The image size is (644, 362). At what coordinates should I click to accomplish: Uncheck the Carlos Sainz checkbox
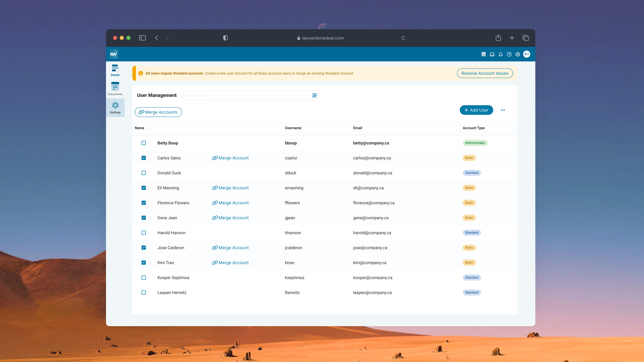(x=144, y=158)
